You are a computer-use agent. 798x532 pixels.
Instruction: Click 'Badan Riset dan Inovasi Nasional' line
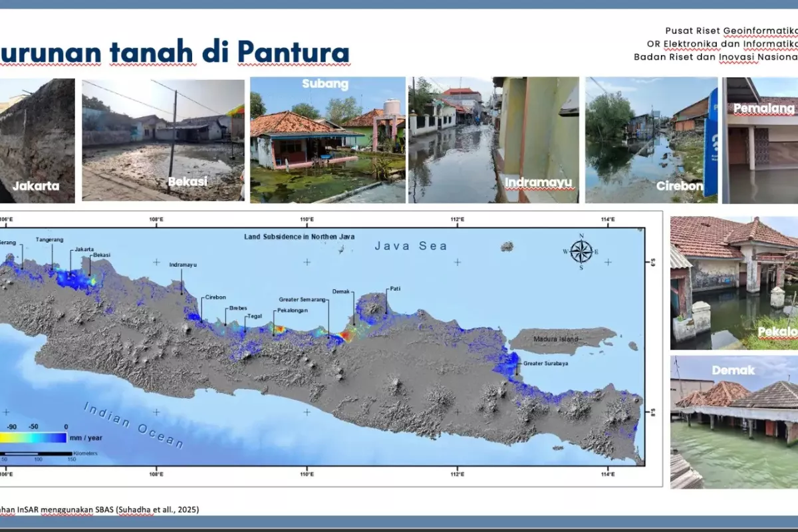coord(716,57)
